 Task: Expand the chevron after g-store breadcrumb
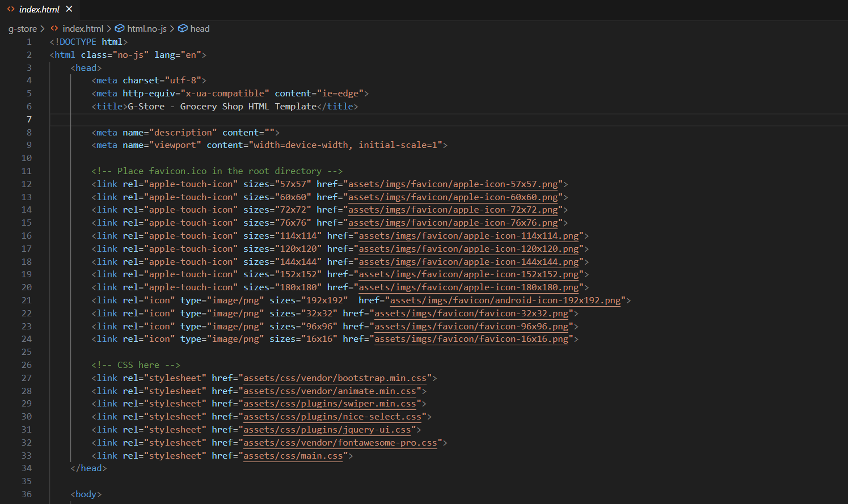click(x=43, y=28)
